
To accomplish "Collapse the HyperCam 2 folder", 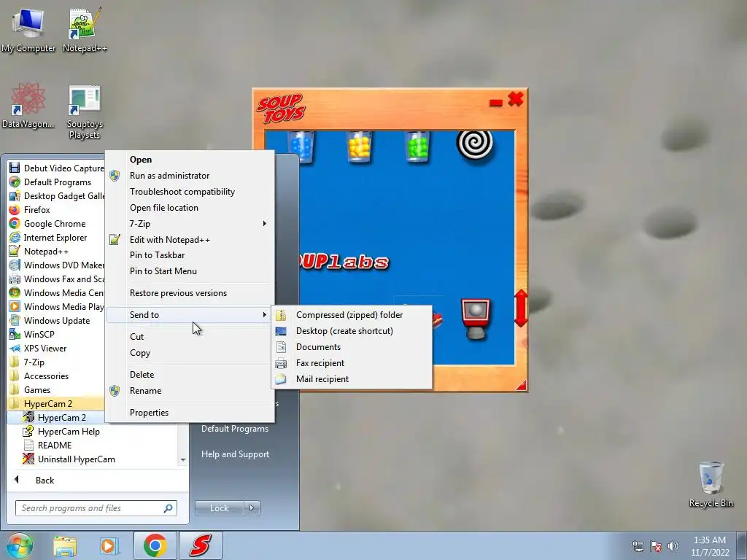I will coord(56,403).
